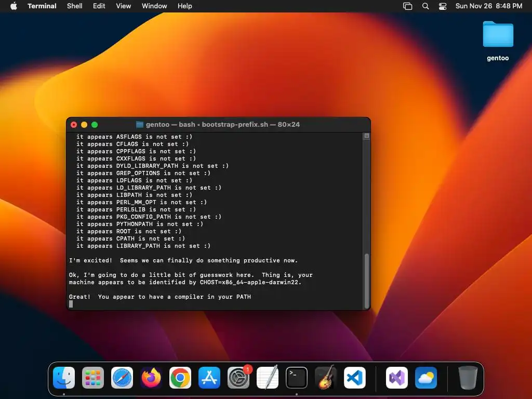Open the Shell menu
Image resolution: width=532 pixels, height=399 pixels.
(75, 6)
